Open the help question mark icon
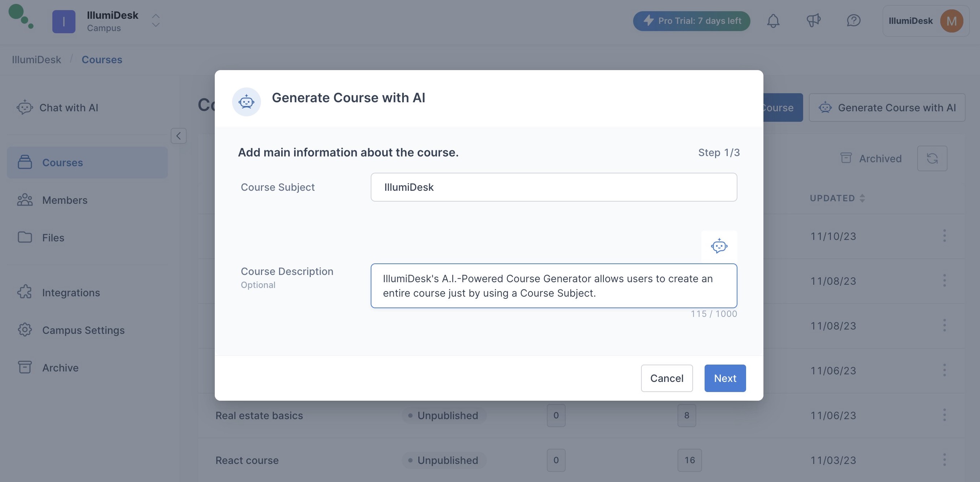This screenshot has width=980, height=482. pyautogui.click(x=853, y=21)
